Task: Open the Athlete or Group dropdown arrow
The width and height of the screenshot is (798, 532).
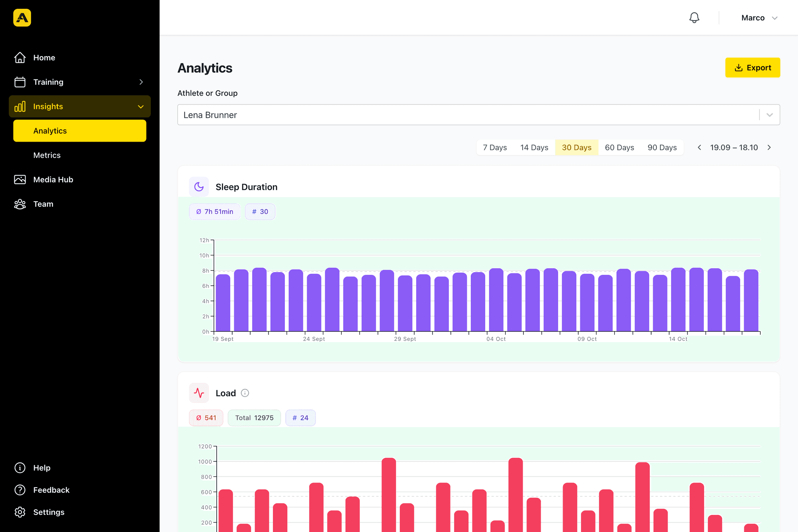Action: click(770, 115)
